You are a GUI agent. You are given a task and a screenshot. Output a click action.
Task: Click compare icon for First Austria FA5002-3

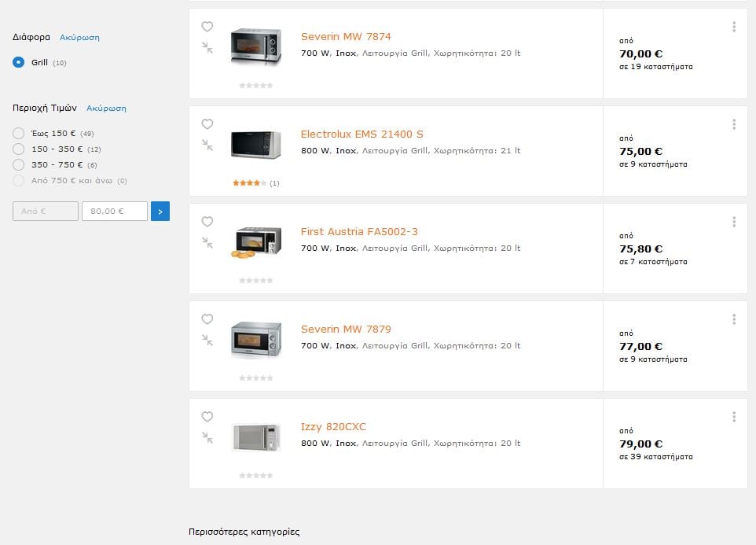point(207,242)
